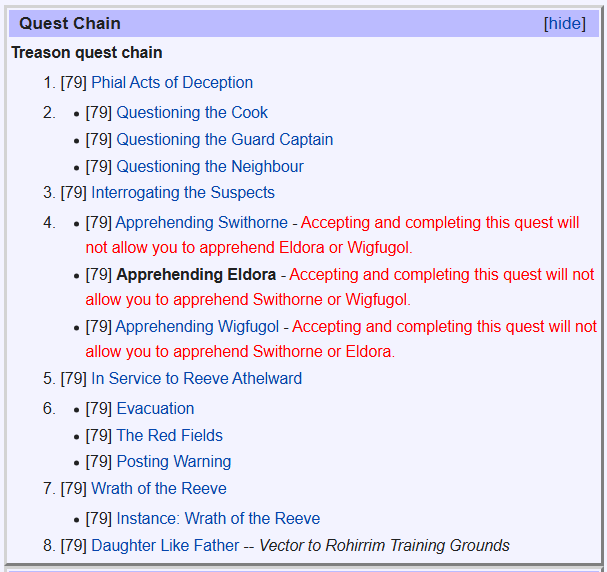Open Questioning the Neighbour link
607x572 pixels.
[x=210, y=166]
